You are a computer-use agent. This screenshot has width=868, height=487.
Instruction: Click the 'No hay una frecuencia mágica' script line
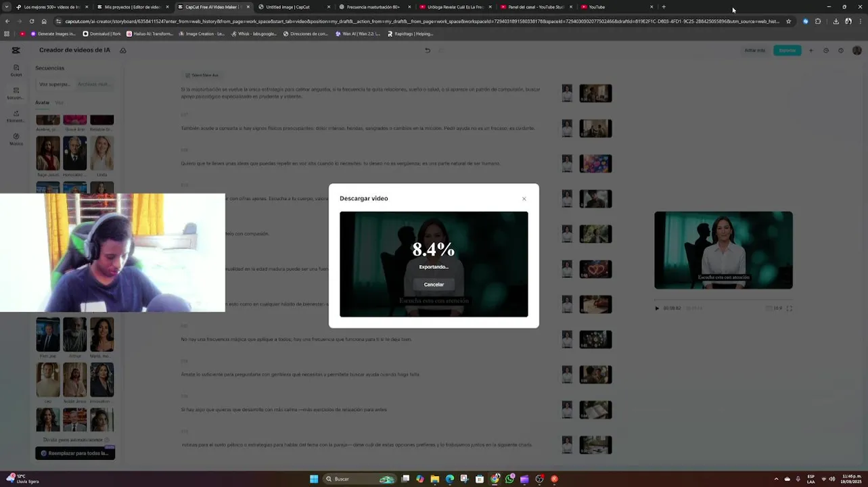point(296,340)
